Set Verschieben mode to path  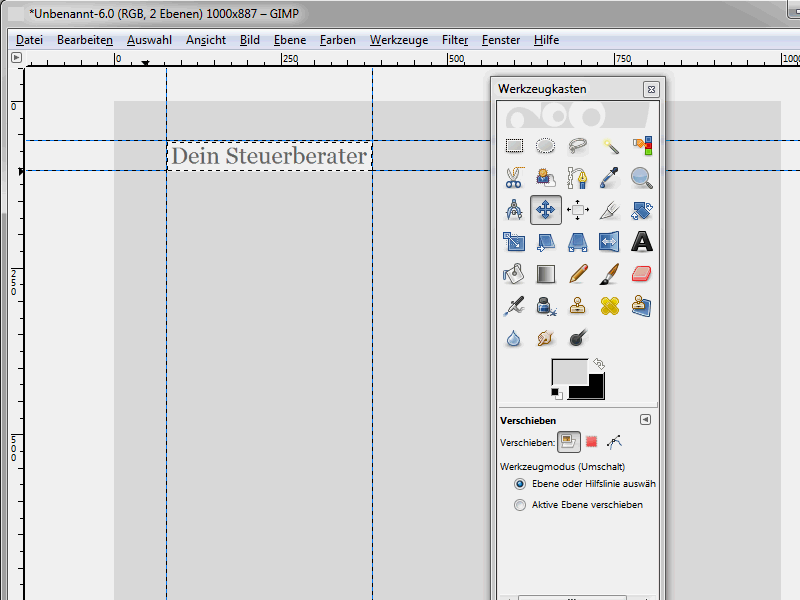614,442
